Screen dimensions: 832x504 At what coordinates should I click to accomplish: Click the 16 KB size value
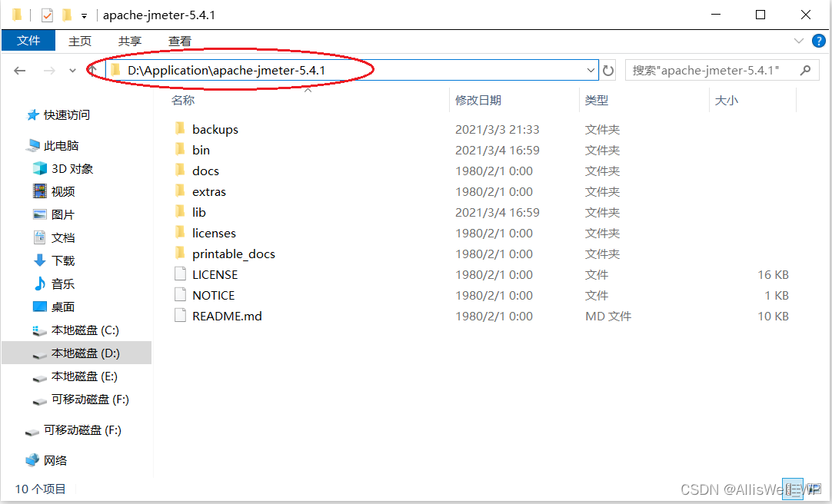pyautogui.click(x=773, y=274)
